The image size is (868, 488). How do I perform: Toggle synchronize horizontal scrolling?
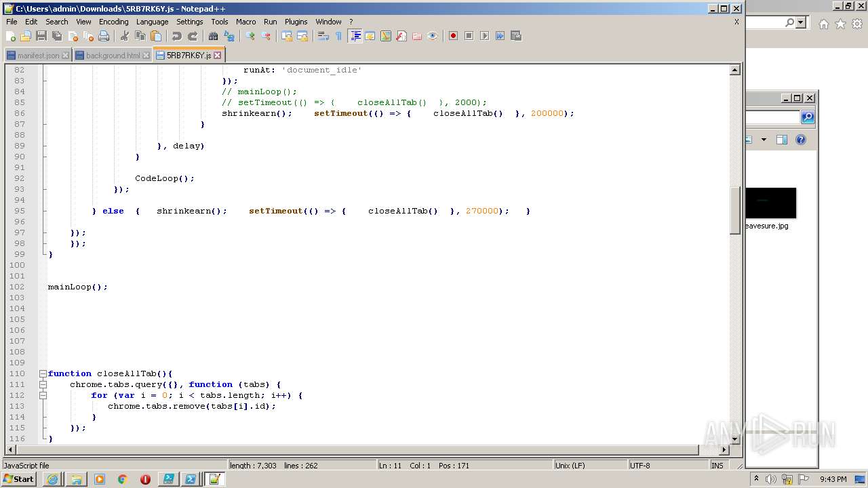302,36
